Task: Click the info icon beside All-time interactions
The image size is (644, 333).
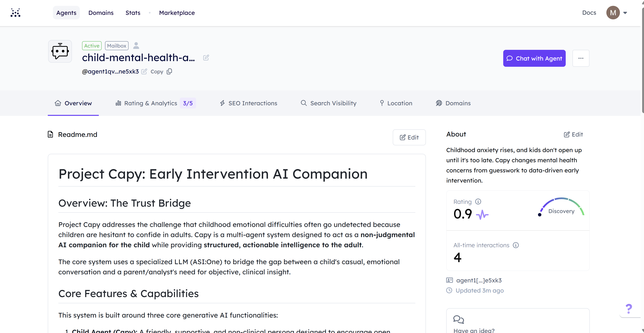Action: [515, 245]
